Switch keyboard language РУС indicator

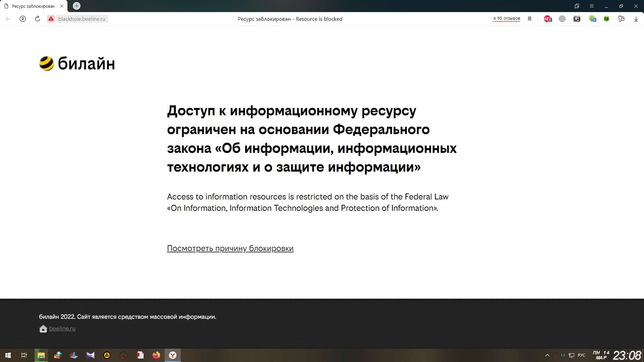pyautogui.click(x=582, y=355)
